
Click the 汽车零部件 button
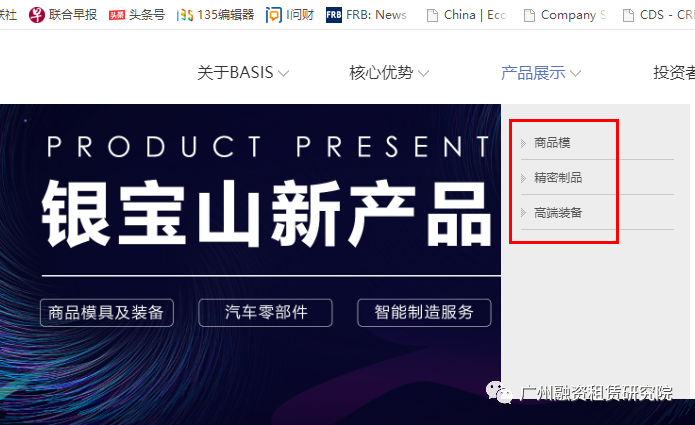266,312
